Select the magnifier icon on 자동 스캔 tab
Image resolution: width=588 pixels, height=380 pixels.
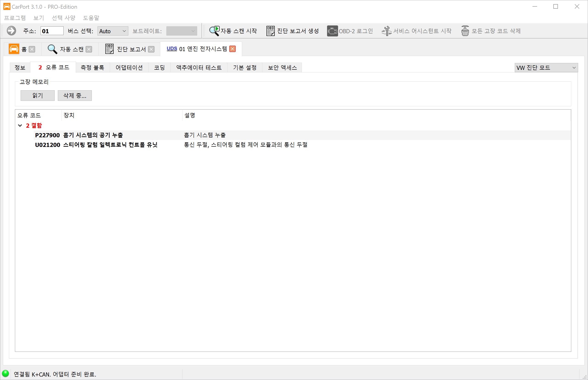tap(52, 49)
